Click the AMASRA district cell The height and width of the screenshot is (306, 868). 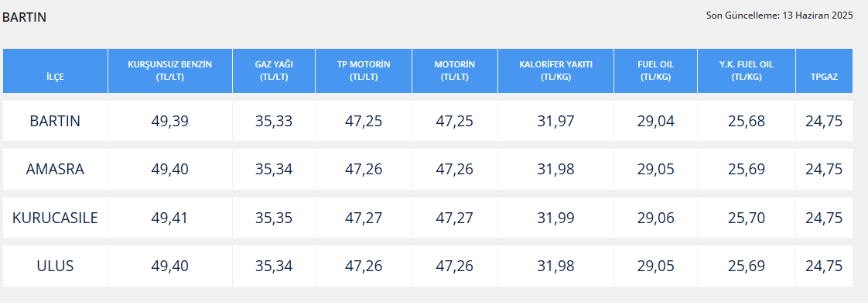pyautogui.click(x=56, y=169)
